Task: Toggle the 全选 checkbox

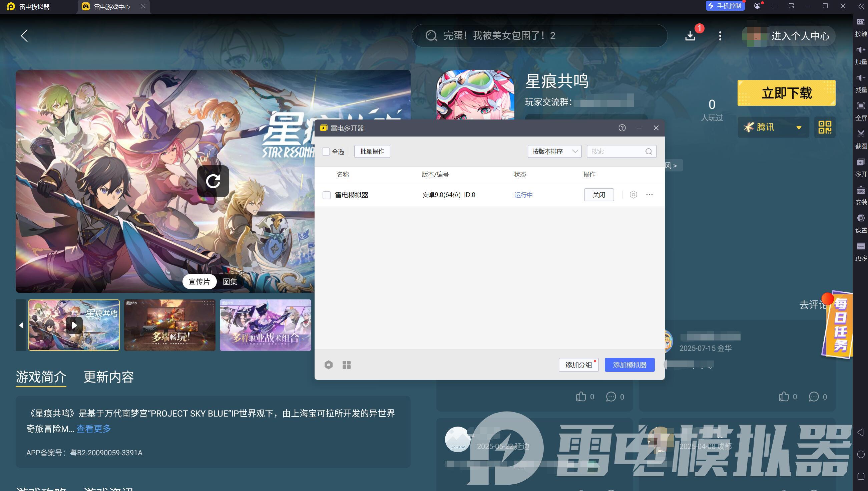Action: point(326,152)
